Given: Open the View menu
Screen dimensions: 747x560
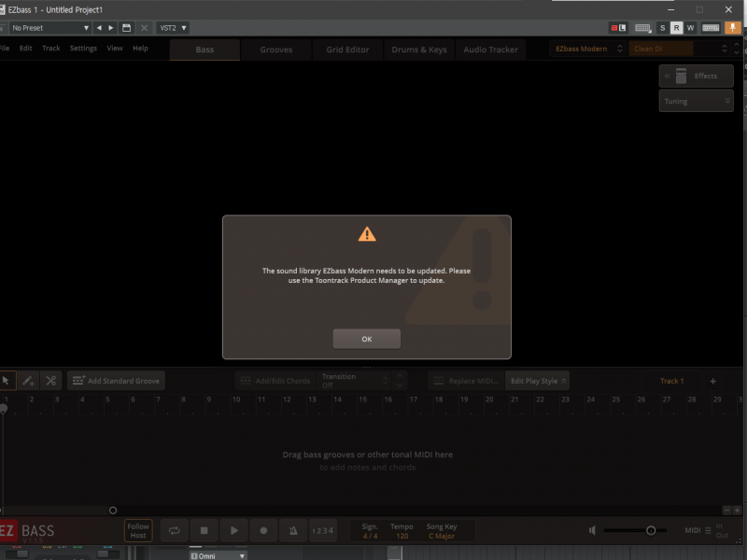Looking at the screenshot, I should [114, 49].
